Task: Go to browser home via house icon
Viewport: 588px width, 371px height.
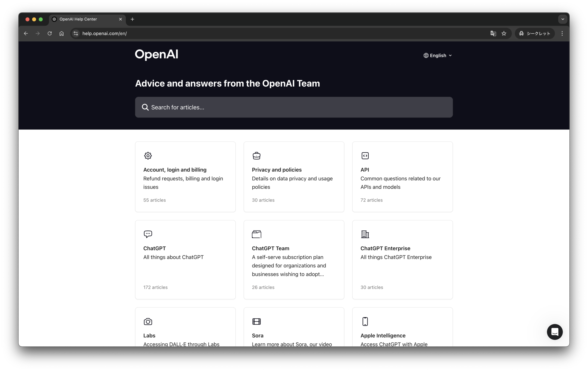Action: click(x=62, y=34)
